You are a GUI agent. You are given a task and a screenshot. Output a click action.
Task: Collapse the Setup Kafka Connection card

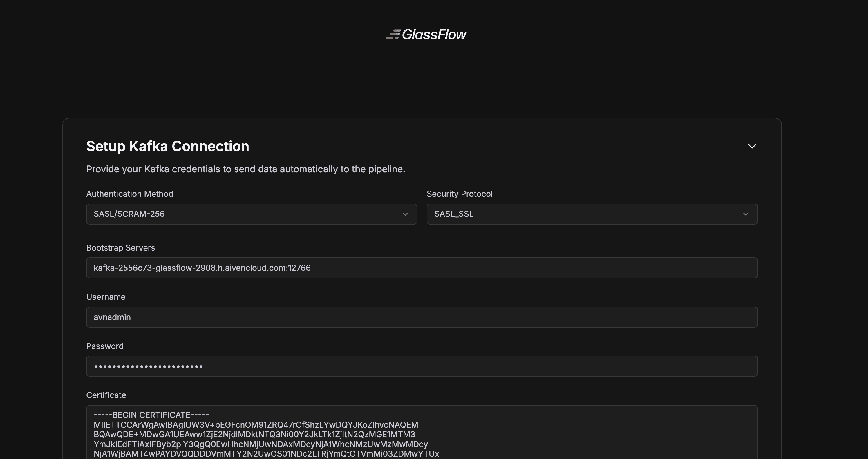click(x=752, y=146)
